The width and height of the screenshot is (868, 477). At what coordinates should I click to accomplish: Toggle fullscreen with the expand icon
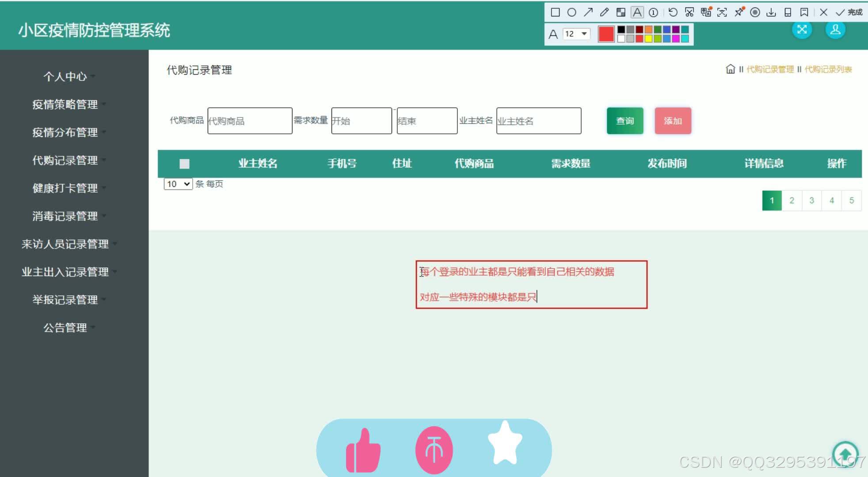click(x=802, y=30)
